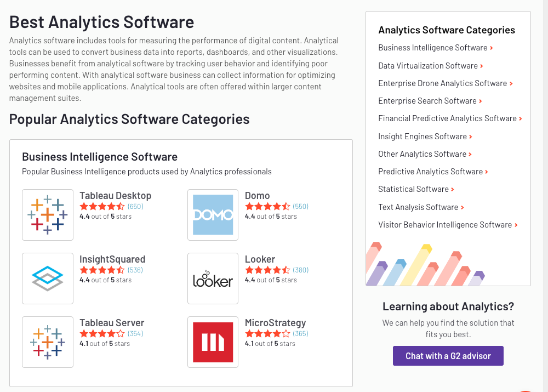
Task: Open InsightSquared product title link
Action: point(112,259)
